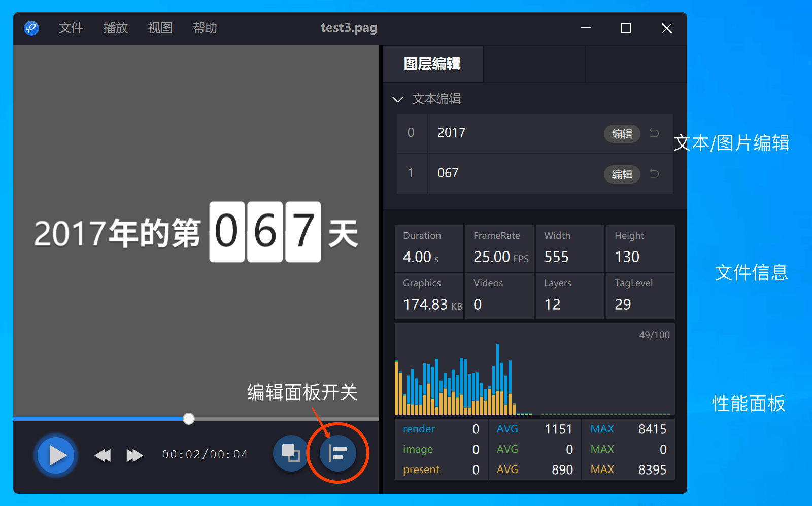Image resolution: width=812 pixels, height=506 pixels.
Task: Click the fast-forward playback icon
Action: click(133, 455)
